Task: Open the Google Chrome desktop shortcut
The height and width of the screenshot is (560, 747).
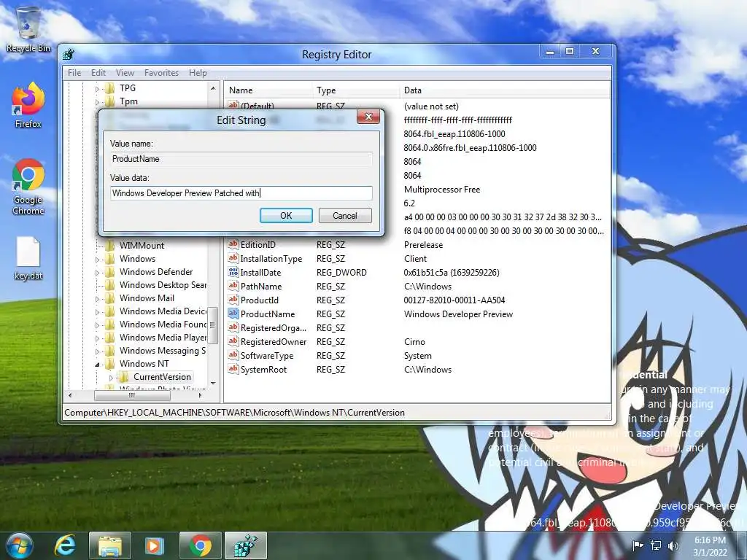Action: 28,187
